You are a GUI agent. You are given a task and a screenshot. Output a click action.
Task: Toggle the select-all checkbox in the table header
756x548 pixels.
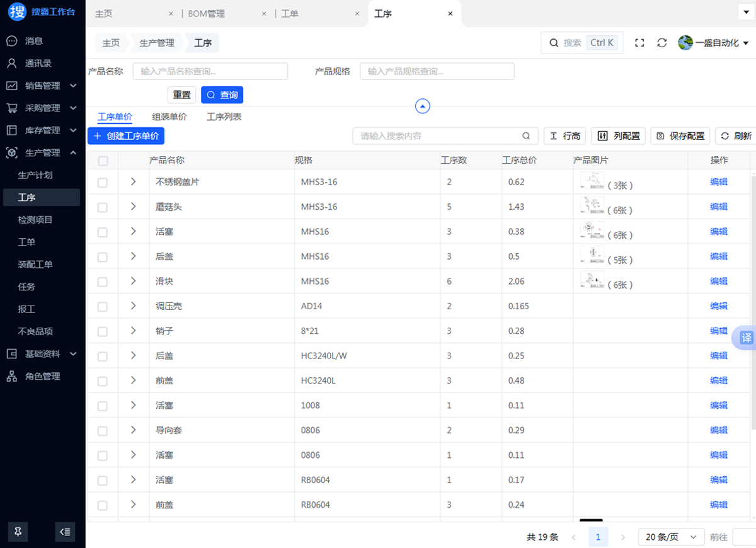click(x=103, y=161)
